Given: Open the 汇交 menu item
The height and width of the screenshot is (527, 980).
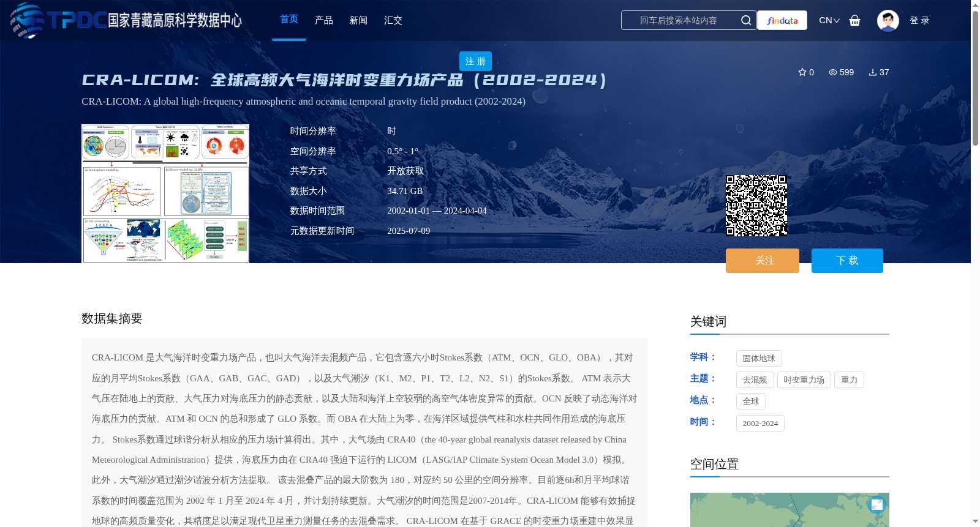Looking at the screenshot, I should [x=393, y=20].
